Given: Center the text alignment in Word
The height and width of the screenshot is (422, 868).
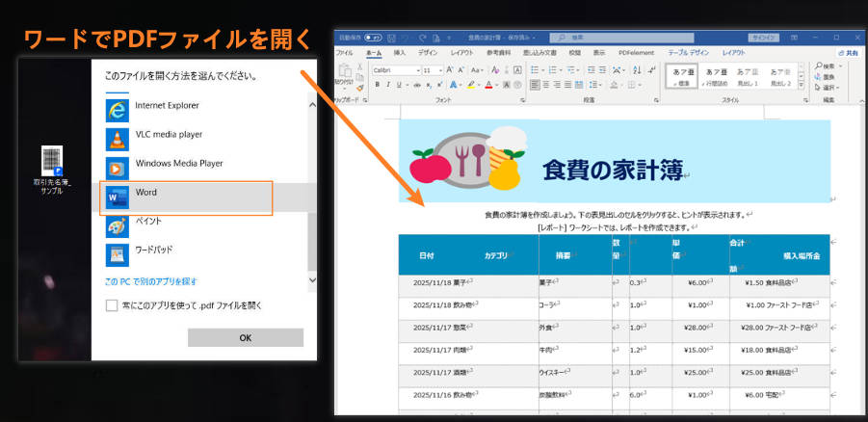Looking at the screenshot, I should (546, 85).
